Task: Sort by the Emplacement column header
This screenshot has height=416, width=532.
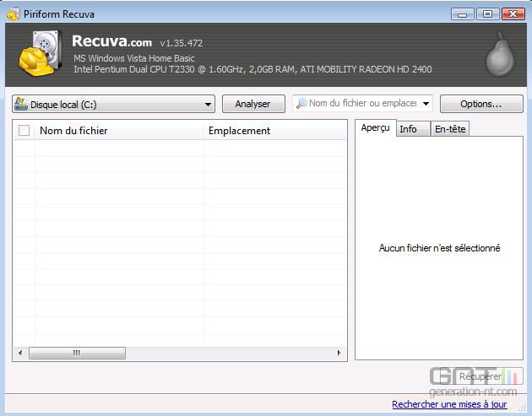Action: 274,131
